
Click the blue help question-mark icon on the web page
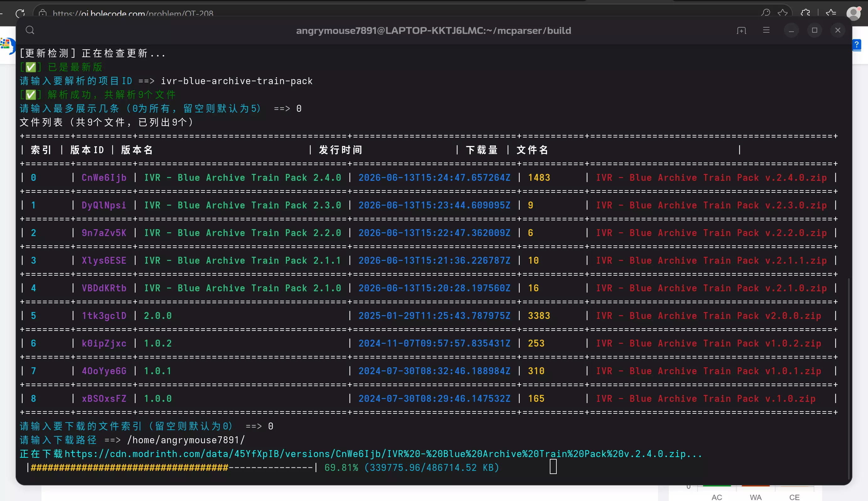point(857,45)
